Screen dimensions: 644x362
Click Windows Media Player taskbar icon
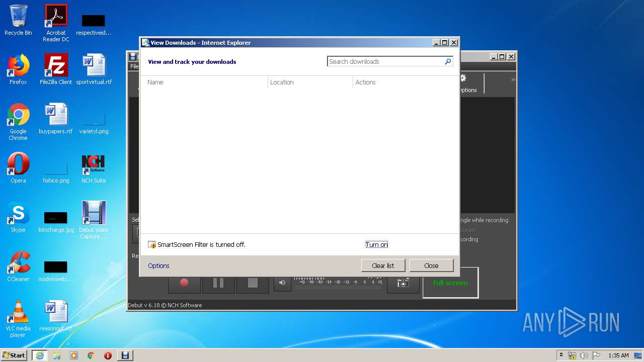(x=74, y=355)
